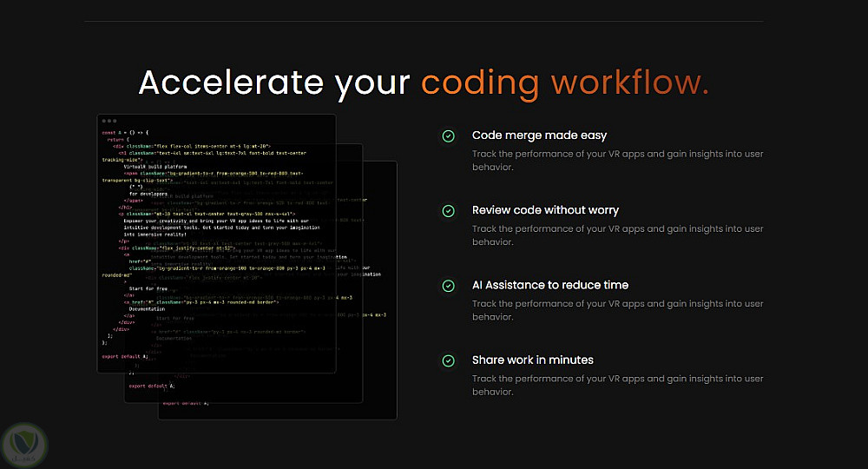Click the checkmark icon beside Code merge made easy
This screenshot has width=868, height=469.
pos(449,136)
